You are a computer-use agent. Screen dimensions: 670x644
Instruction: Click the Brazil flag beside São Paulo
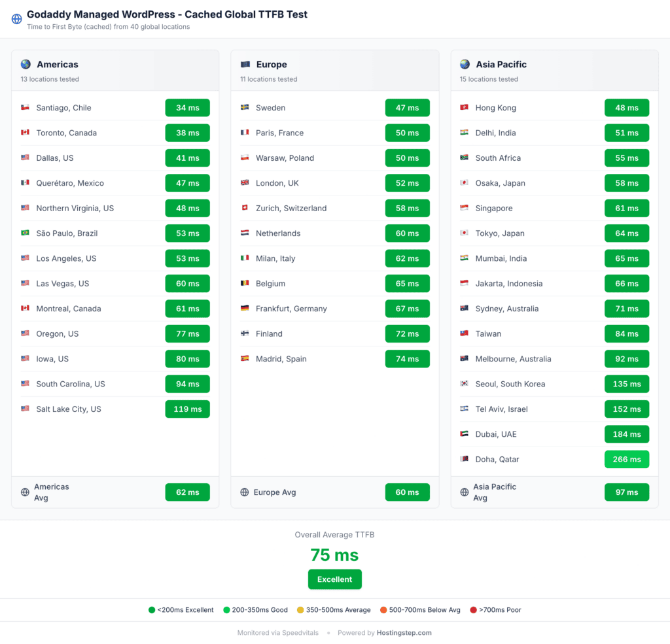[26, 233]
